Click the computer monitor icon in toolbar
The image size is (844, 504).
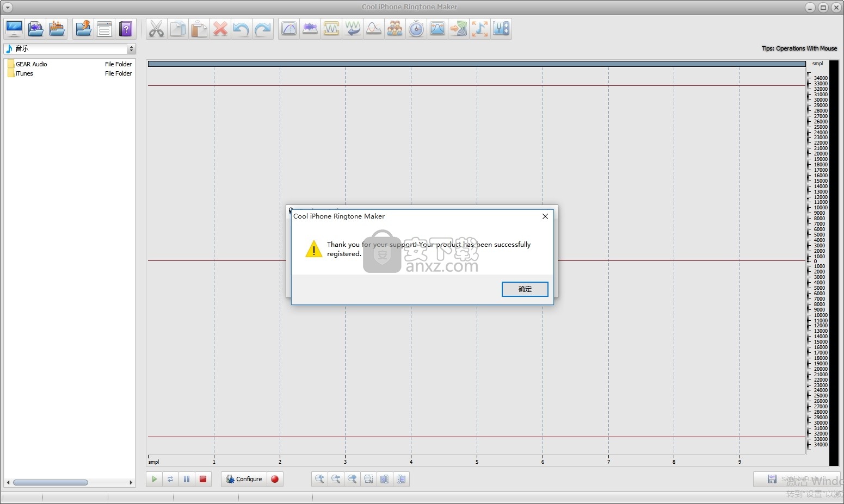click(x=14, y=29)
